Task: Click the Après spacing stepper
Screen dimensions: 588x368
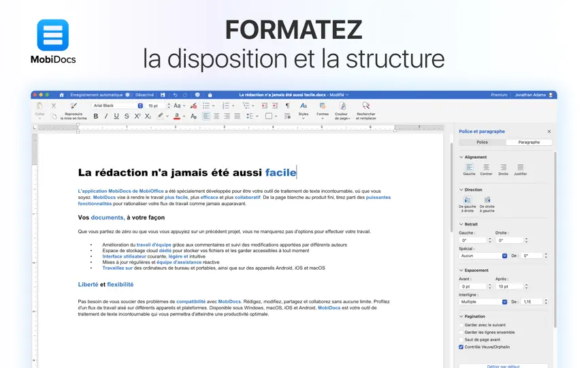Action: click(x=527, y=286)
